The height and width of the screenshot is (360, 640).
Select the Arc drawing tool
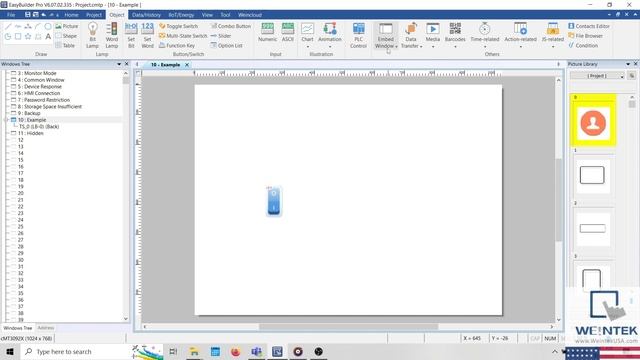tap(38, 27)
